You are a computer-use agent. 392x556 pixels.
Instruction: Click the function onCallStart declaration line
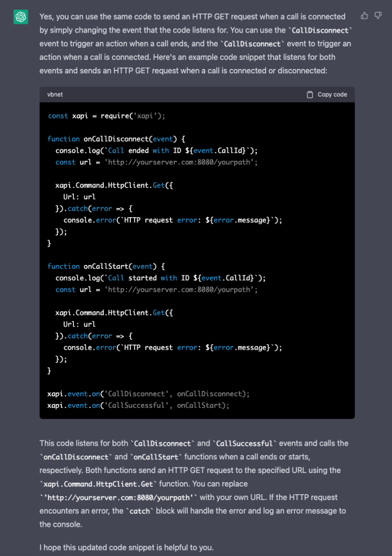pos(109,266)
